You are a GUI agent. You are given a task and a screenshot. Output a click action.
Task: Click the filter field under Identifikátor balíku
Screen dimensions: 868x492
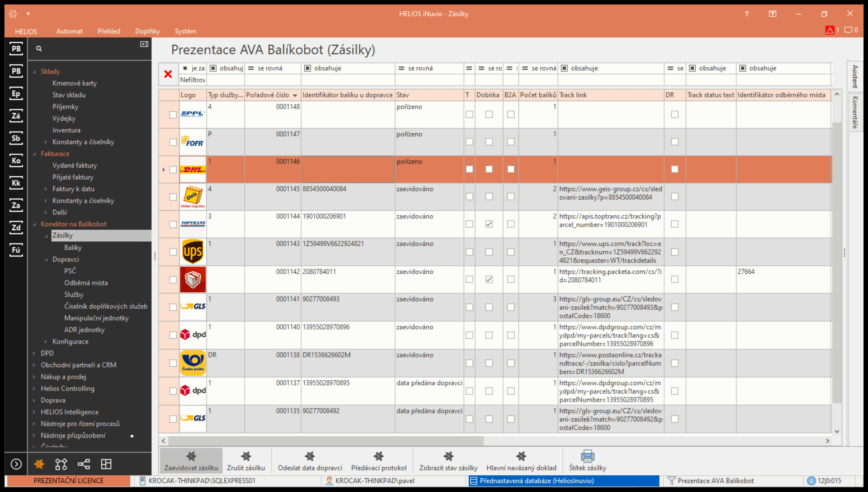pos(348,80)
